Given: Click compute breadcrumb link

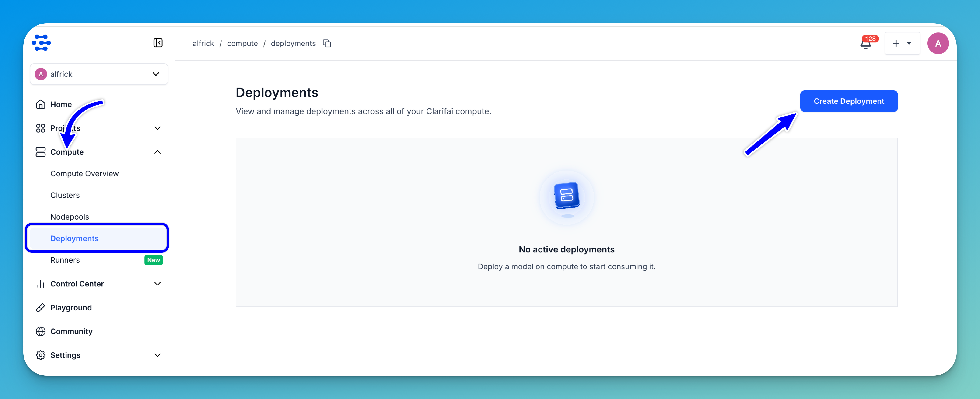Looking at the screenshot, I should tap(242, 43).
